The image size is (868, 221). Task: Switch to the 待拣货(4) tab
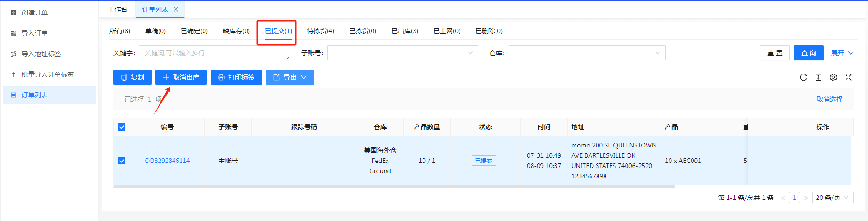[320, 31]
